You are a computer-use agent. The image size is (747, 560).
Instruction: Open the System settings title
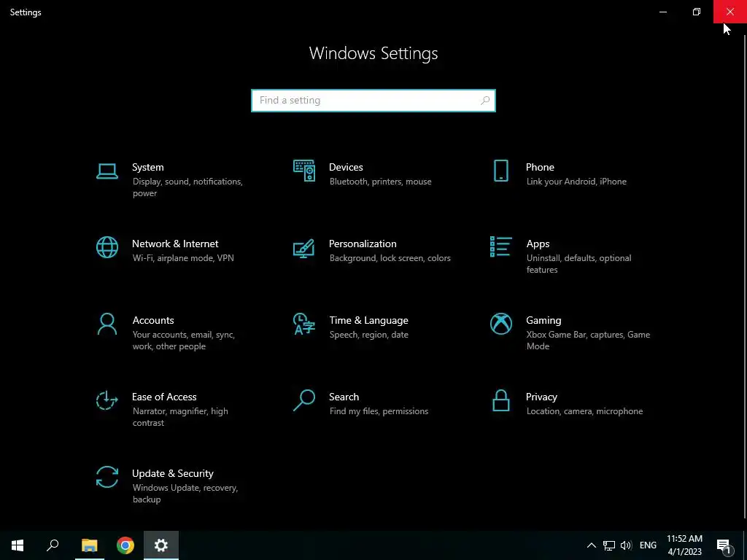[x=147, y=167]
